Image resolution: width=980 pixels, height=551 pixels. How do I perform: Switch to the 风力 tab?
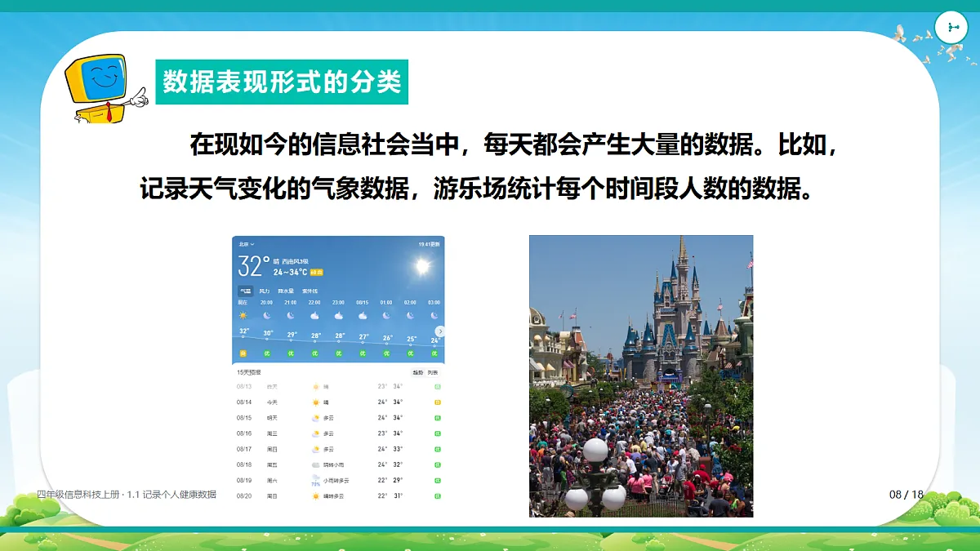tap(265, 291)
